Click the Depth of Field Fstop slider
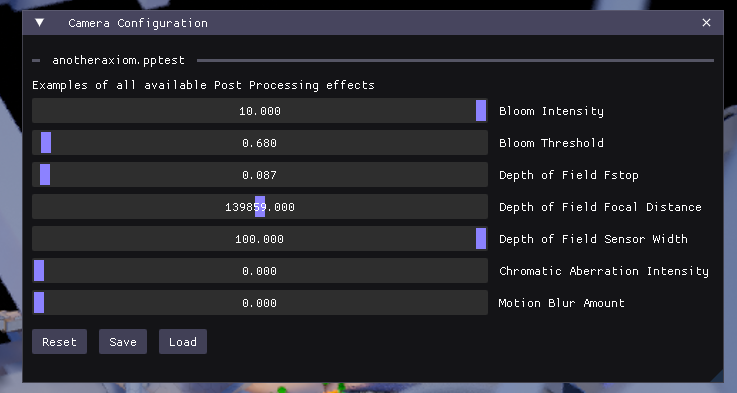The width and height of the screenshot is (737, 393). point(260,175)
